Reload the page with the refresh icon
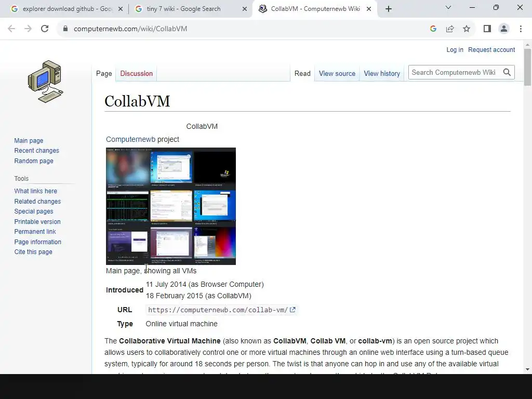 pos(45,29)
